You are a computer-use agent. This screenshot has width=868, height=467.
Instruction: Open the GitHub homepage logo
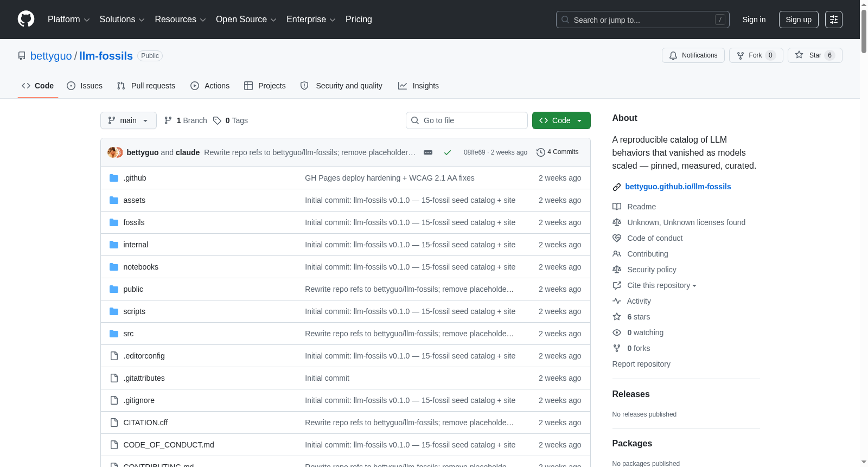[x=26, y=19]
